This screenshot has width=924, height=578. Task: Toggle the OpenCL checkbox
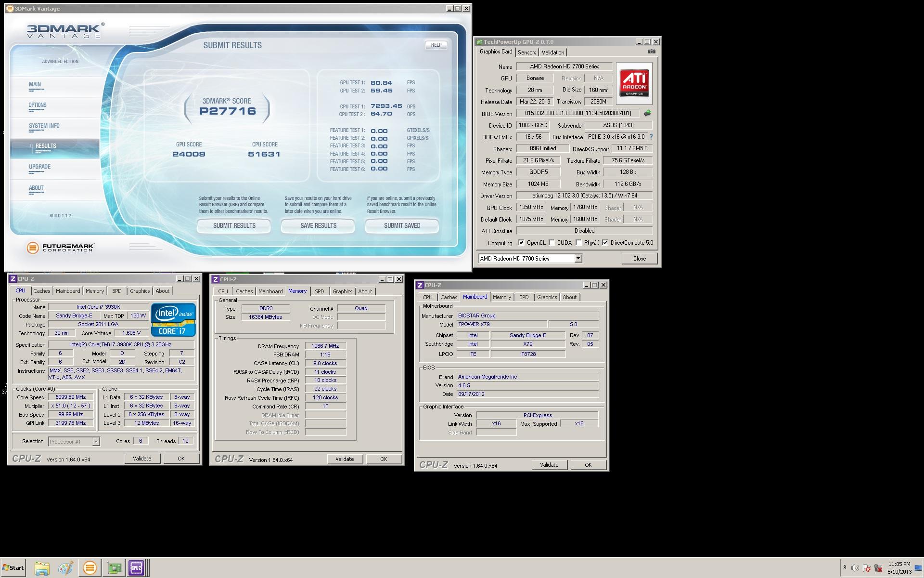click(521, 243)
